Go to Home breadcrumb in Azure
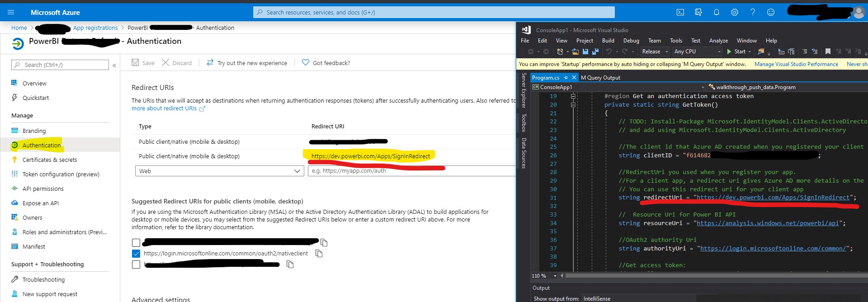Screen dimensions: 868x302 point(19,28)
